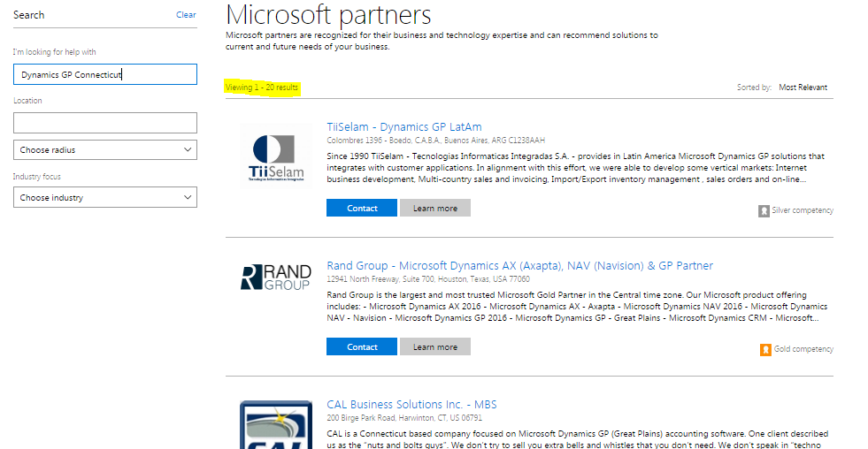Open the Most Relevant sort option
This screenshot has width=868, height=449.
pyautogui.click(x=803, y=88)
